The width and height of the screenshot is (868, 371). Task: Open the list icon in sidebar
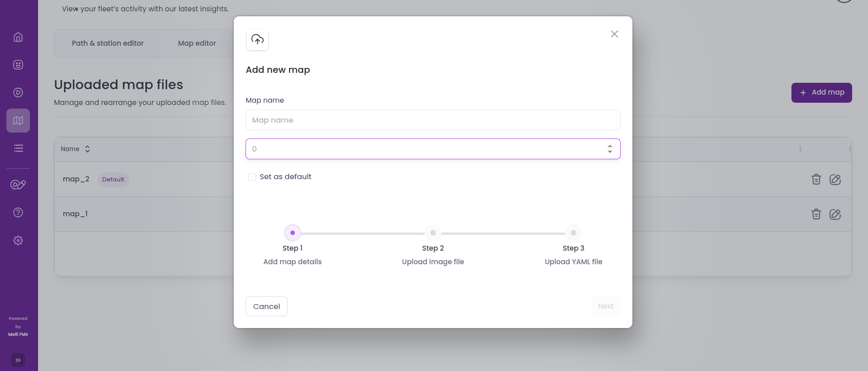pyautogui.click(x=18, y=148)
